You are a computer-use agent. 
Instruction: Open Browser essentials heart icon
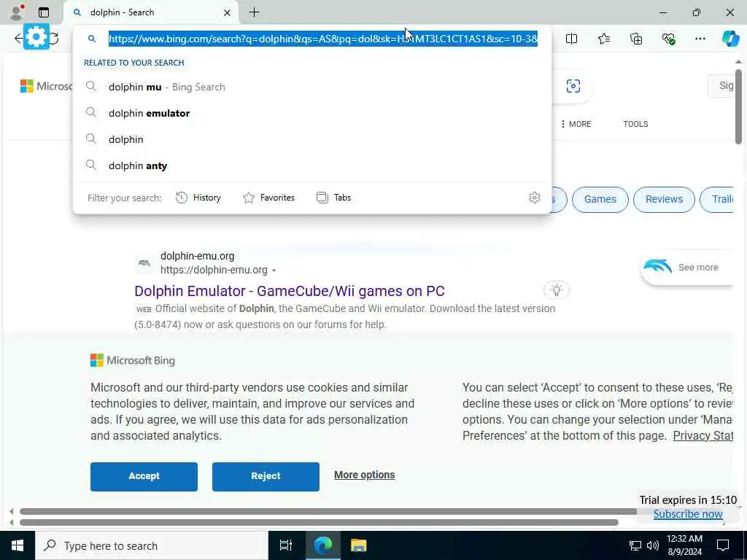(668, 39)
